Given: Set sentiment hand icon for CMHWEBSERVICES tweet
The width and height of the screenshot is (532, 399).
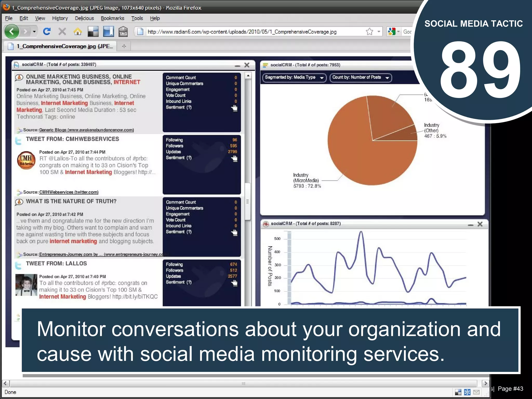Looking at the screenshot, I should point(234,158).
